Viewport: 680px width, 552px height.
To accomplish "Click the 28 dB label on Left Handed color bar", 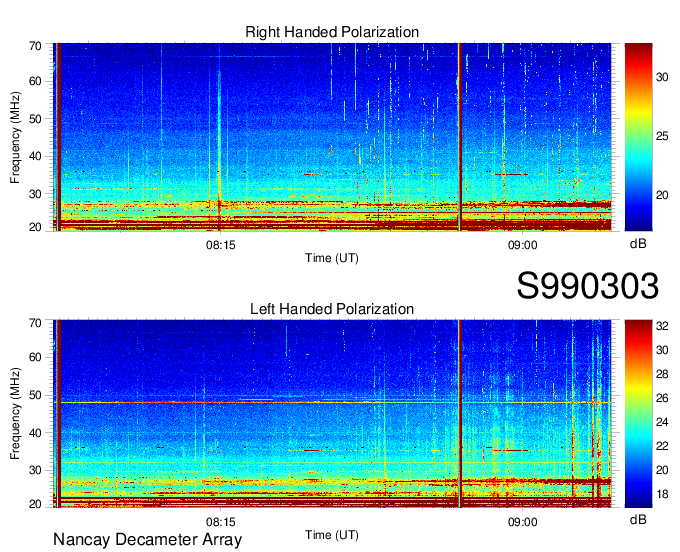I will (x=662, y=374).
